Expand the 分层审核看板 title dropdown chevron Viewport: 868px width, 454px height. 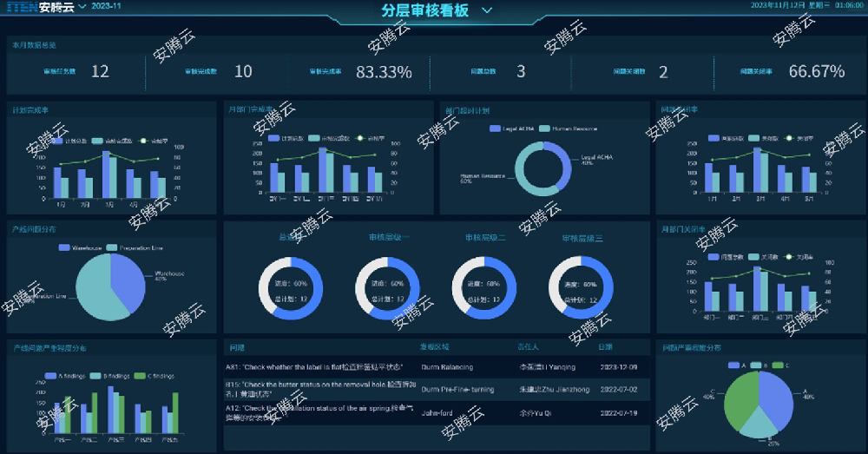pyautogui.click(x=486, y=10)
